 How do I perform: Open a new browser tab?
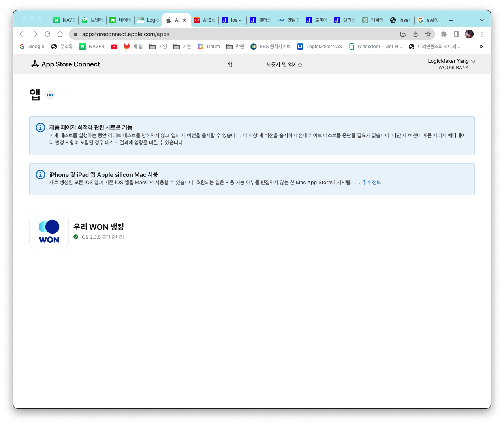click(x=451, y=20)
